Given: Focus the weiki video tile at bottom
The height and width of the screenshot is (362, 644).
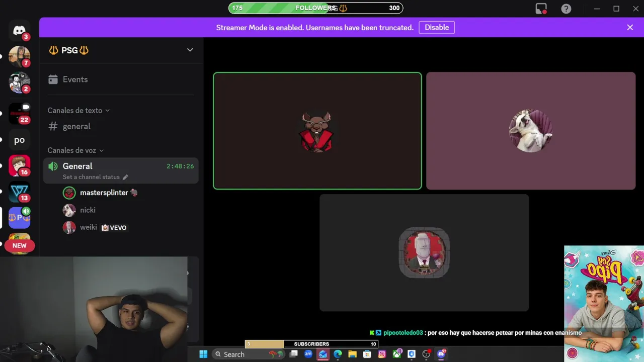Looking at the screenshot, I should pyautogui.click(x=424, y=253).
